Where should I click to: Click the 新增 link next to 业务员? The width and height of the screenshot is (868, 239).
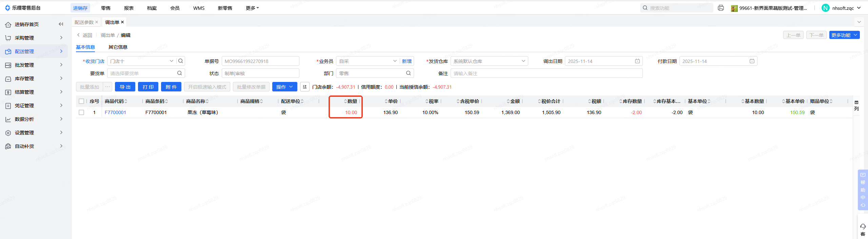[407, 61]
